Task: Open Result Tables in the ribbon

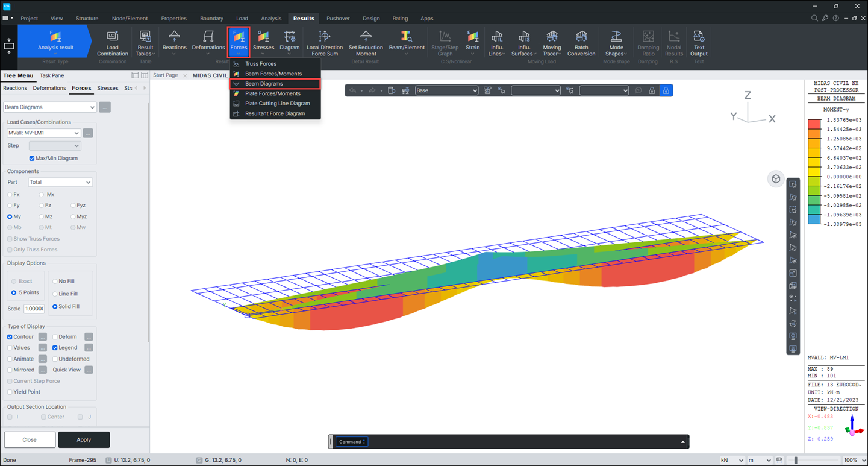Action: (x=145, y=43)
